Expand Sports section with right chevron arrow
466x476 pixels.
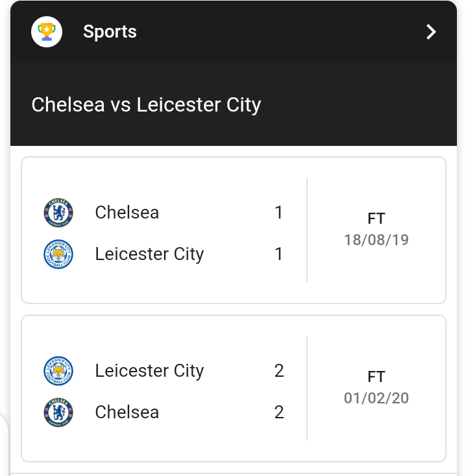click(431, 32)
